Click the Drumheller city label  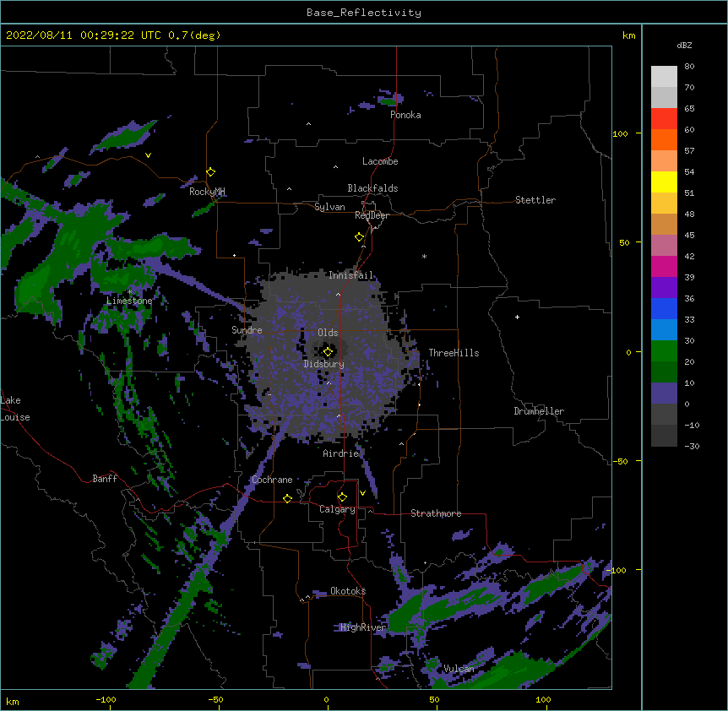[539, 411]
